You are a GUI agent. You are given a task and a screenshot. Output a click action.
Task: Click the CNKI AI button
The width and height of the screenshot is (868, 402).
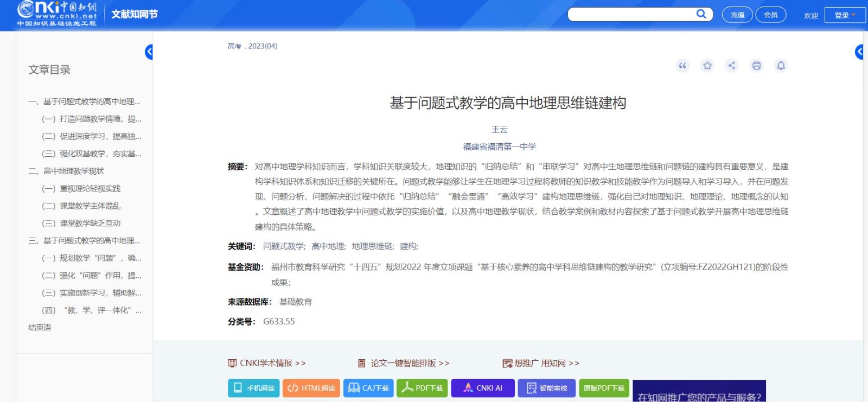coord(483,388)
